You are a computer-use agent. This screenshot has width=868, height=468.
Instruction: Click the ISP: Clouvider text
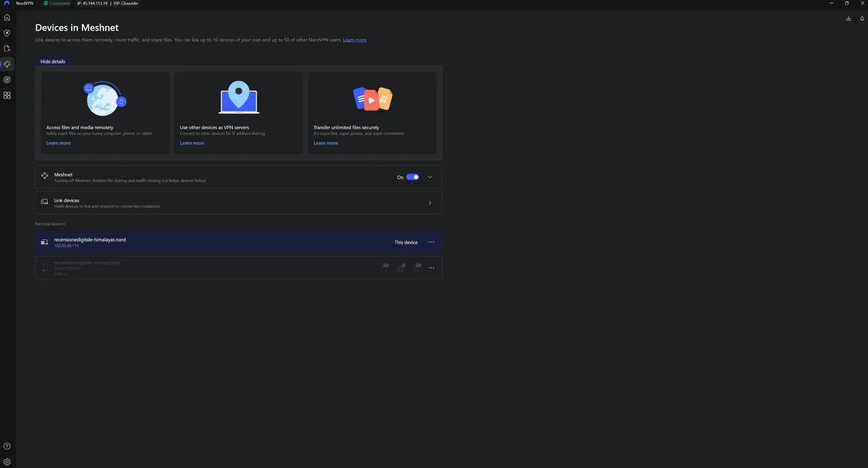tap(126, 3)
